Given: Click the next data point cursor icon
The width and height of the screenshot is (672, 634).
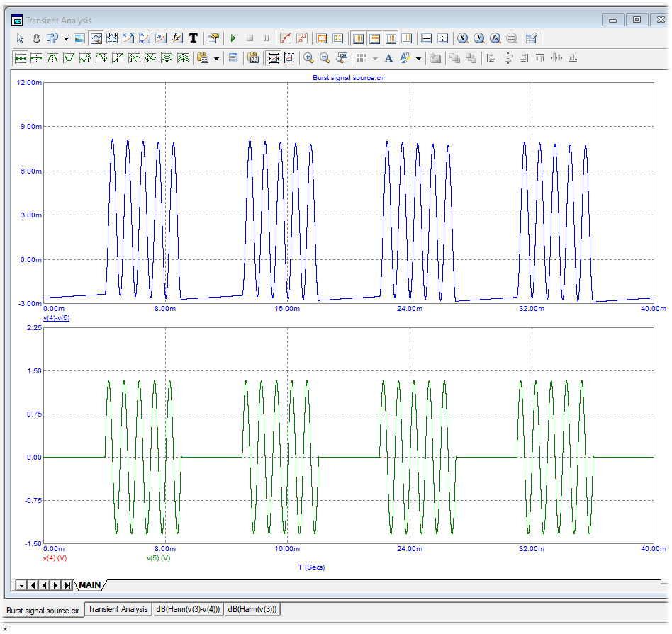Looking at the screenshot, I should 20,58.
